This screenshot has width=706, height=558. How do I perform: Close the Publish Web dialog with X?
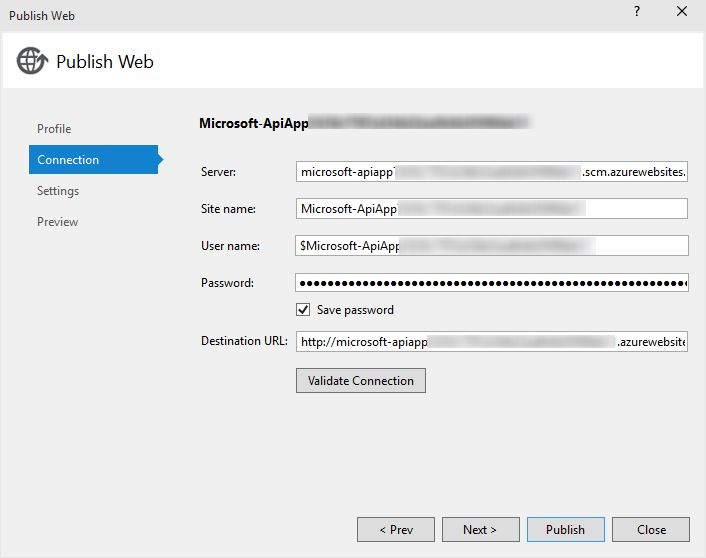tap(682, 11)
